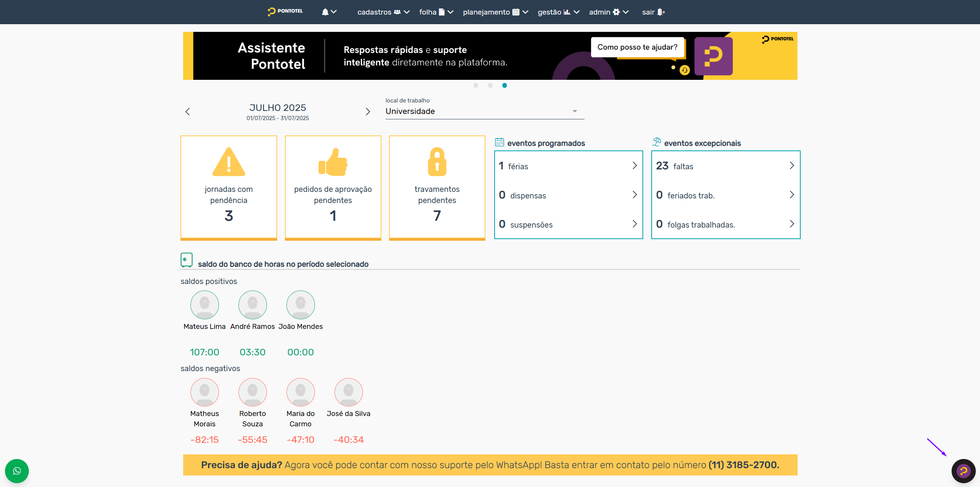
Task: Open the notifications bell dropdown
Action: pyautogui.click(x=329, y=12)
